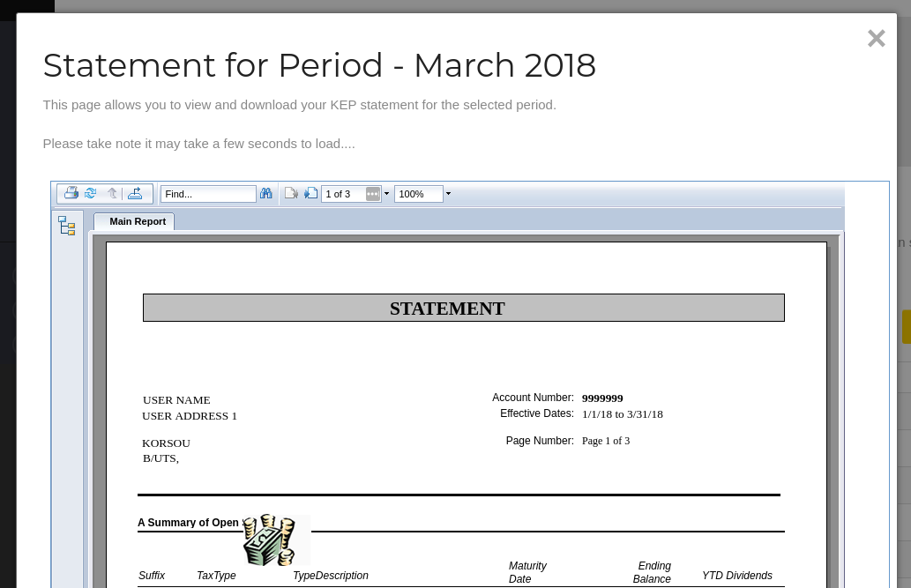Click the STATEMENT header banner
The width and height of the screenshot is (911, 588).
[463, 309]
